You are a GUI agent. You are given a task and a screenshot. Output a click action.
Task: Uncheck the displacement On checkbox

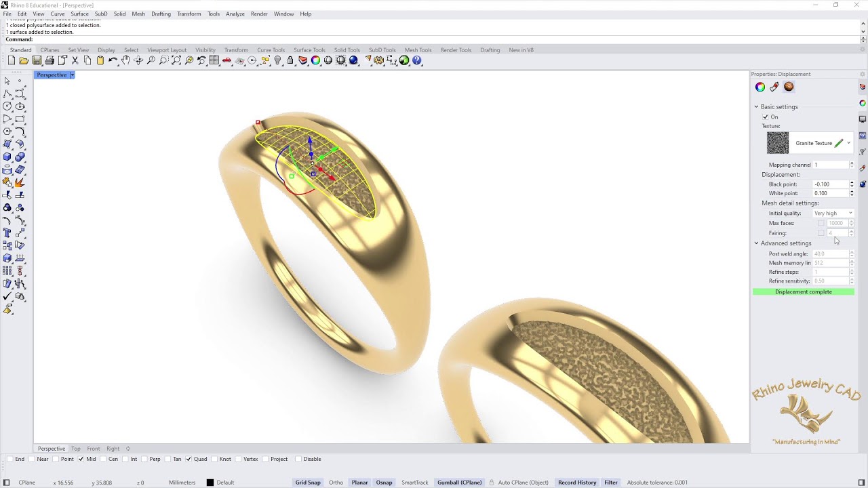pos(766,117)
